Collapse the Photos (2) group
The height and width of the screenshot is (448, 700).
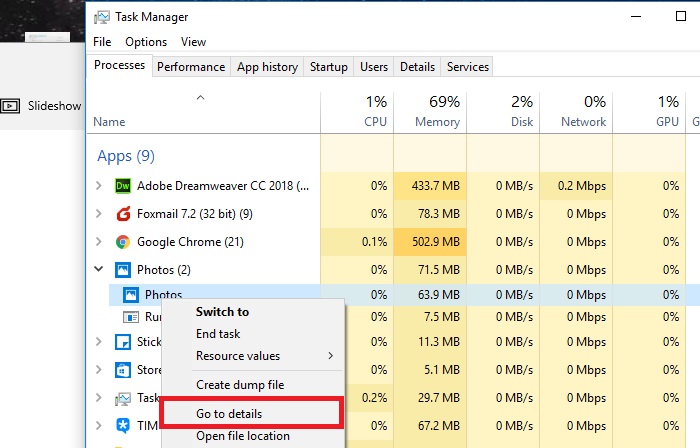[99, 269]
